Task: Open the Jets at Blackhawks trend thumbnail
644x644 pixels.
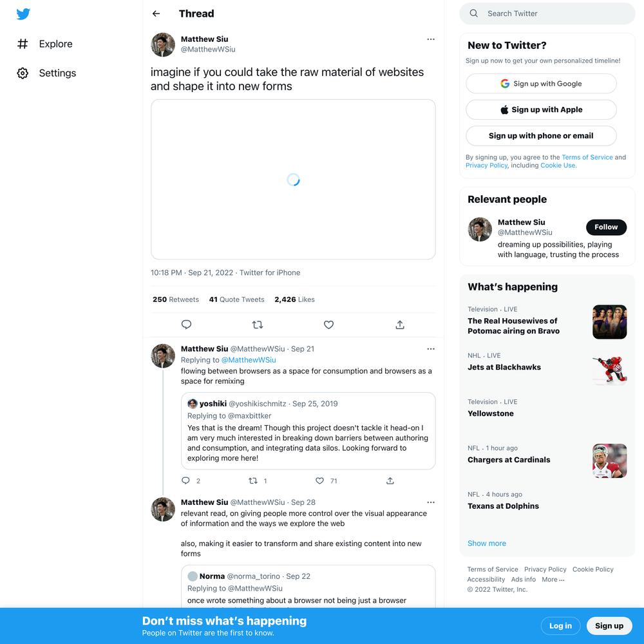Action: [x=609, y=368]
